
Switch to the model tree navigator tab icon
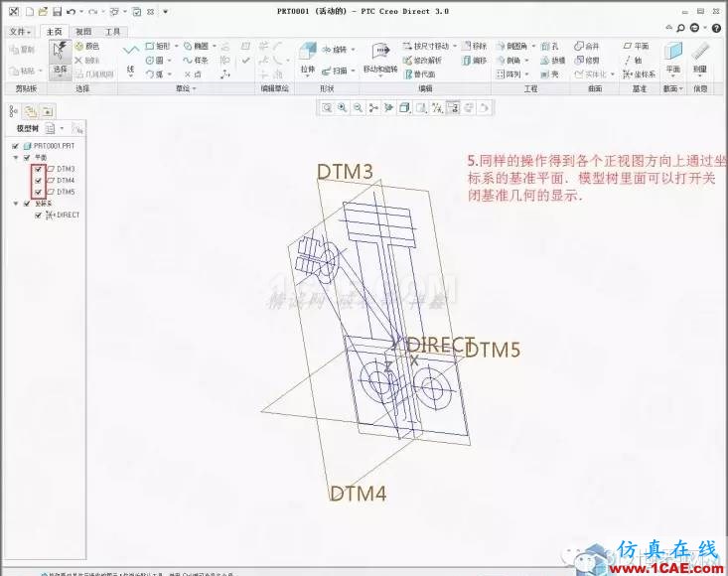point(14,111)
